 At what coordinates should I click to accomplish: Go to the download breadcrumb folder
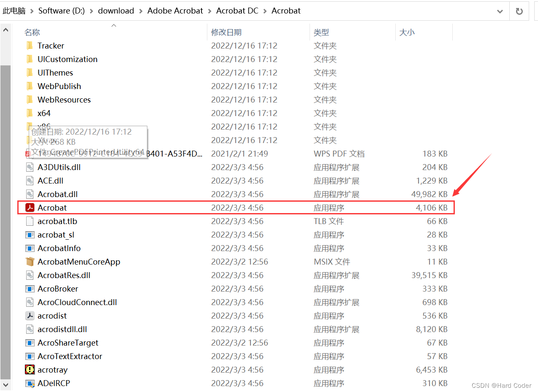click(116, 11)
